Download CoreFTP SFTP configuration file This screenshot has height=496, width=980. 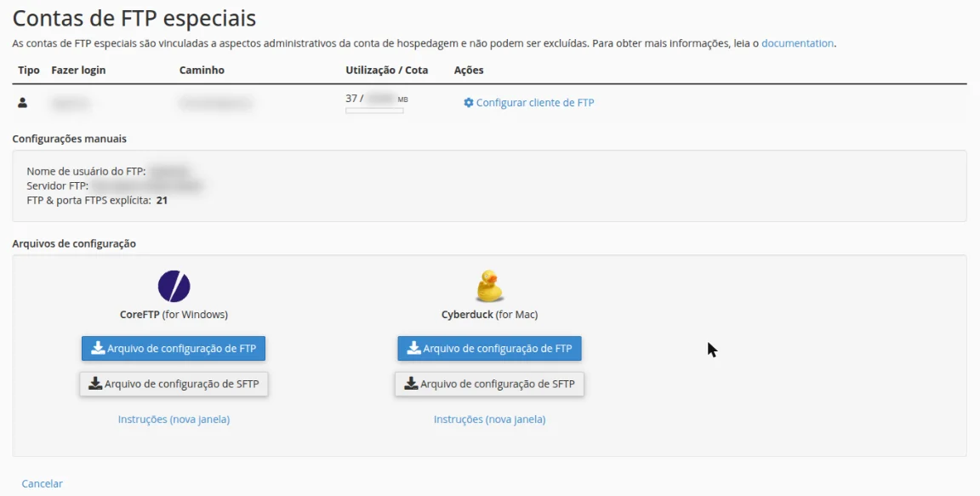[x=174, y=384]
